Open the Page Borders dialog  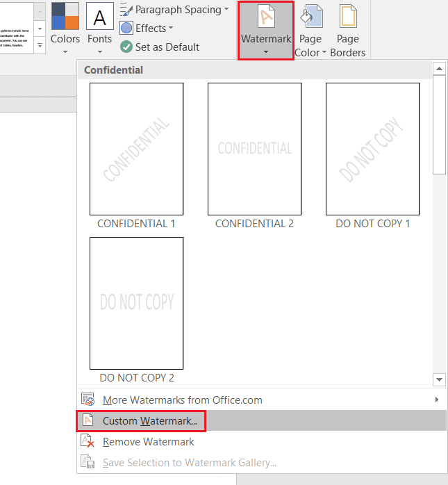click(x=348, y=30)
